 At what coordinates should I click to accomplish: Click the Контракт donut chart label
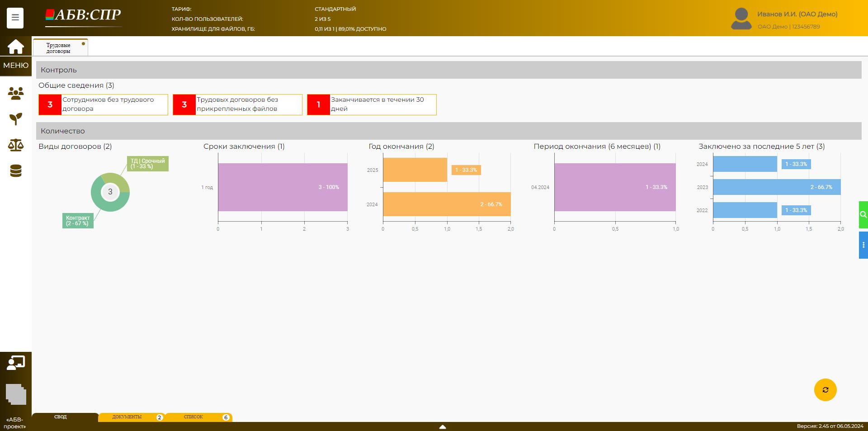click(x=78, y=221)
